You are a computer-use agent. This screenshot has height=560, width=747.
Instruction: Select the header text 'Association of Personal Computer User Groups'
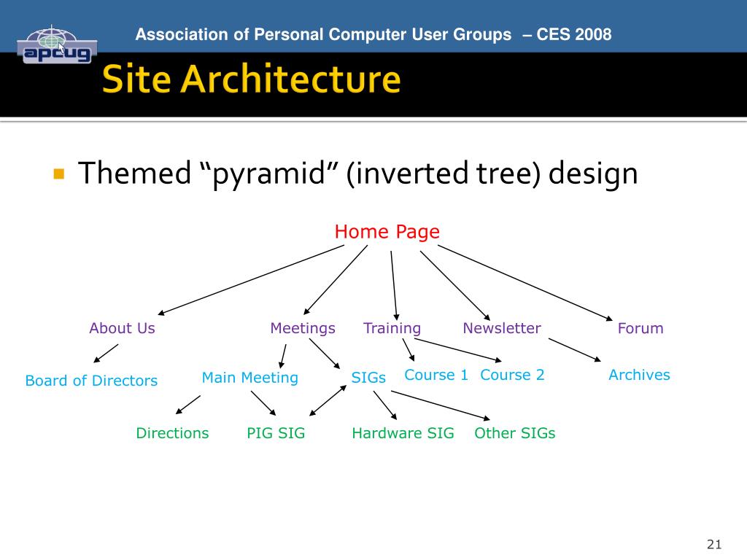coord(323,34)
